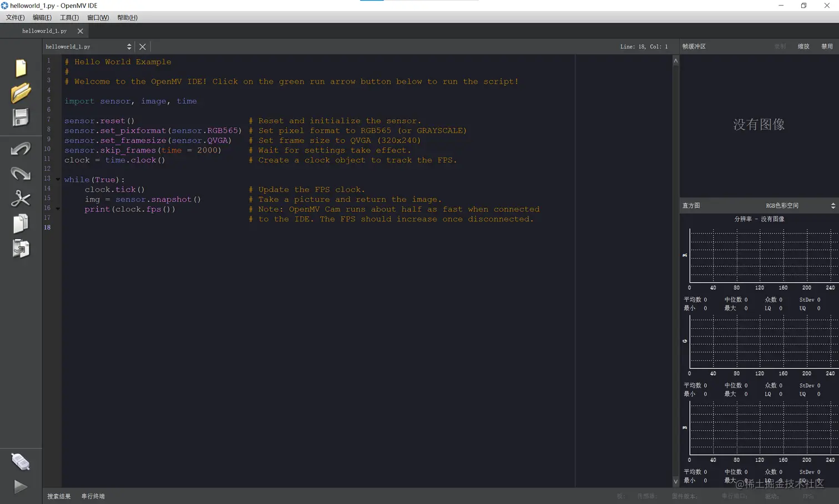Click the img = sensor.snapshot() line

(x=143, y=200)
